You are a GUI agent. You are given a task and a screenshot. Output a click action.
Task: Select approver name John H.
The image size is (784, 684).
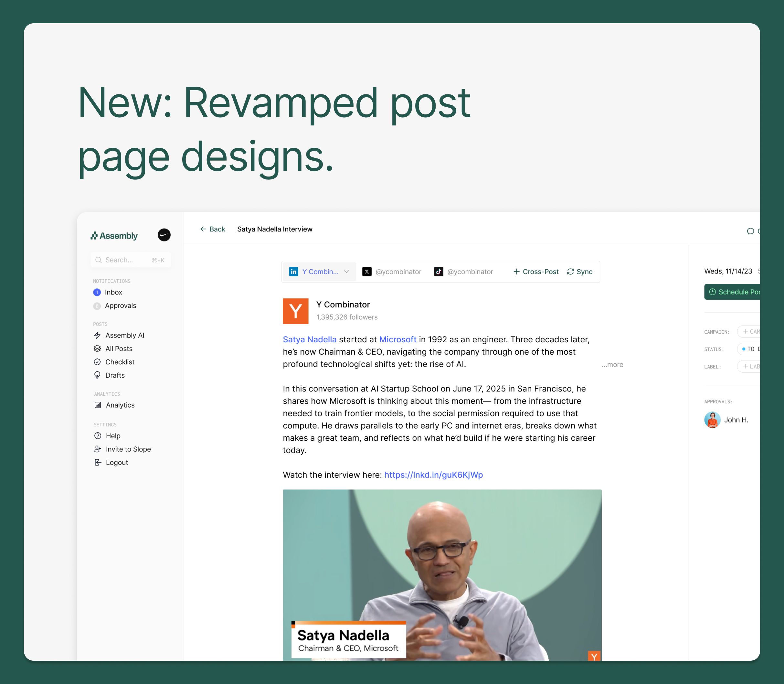[x=736, y=420]
